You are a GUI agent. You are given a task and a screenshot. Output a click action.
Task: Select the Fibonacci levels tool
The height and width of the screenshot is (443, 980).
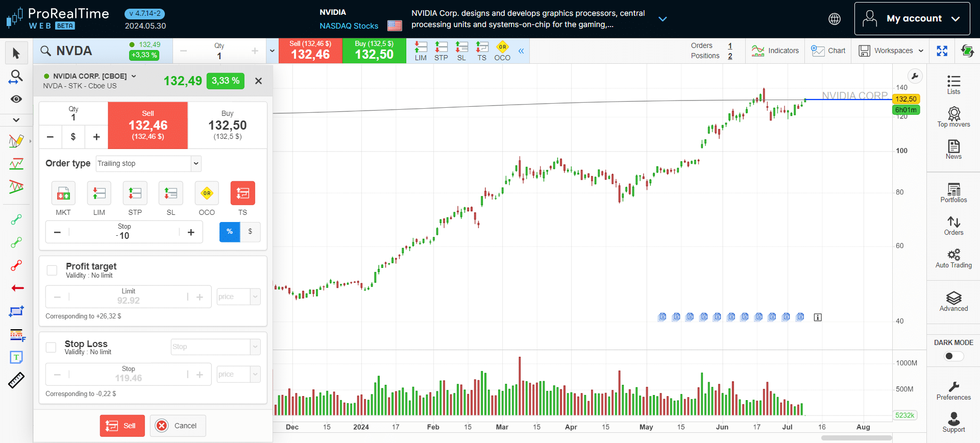point(17,335)
